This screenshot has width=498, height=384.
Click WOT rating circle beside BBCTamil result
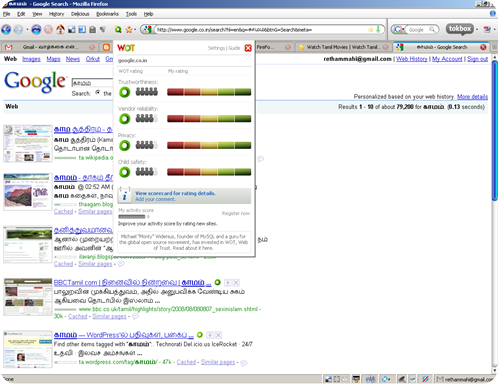(218, 282)
